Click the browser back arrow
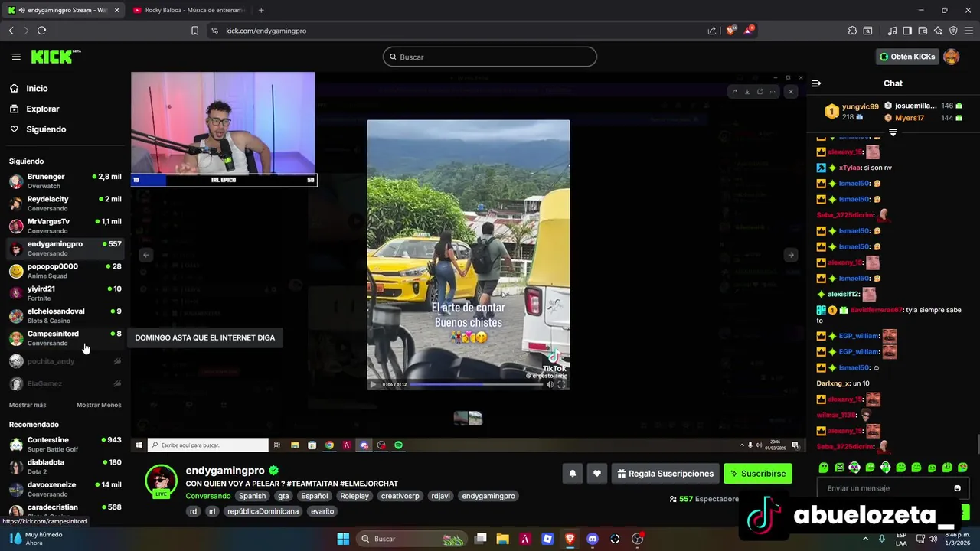This screenshot has width=980, height=551. pyautogui.click(x=11, y=31)
